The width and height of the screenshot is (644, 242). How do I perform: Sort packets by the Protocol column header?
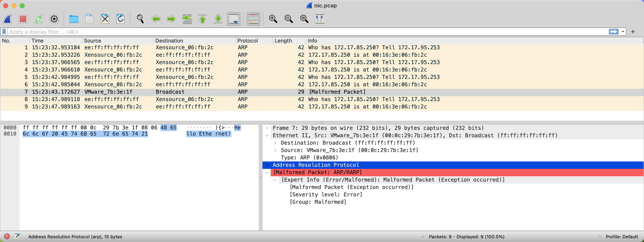247,41
